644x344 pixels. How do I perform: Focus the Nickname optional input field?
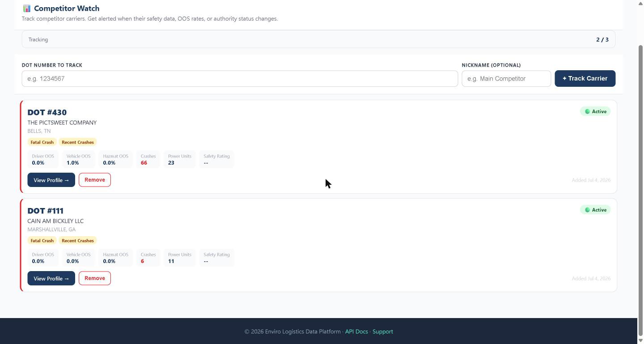pyautogui.click(x=506, y=79)
